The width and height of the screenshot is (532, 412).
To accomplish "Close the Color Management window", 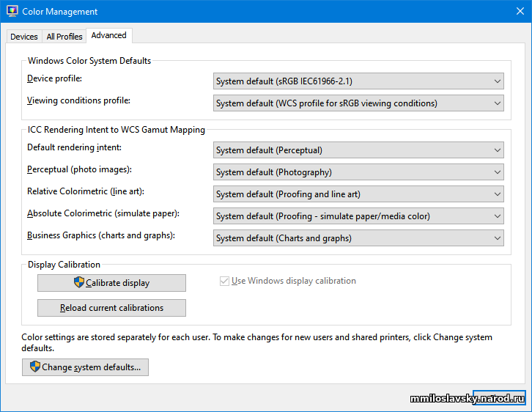I will click(x=520, y=11).
